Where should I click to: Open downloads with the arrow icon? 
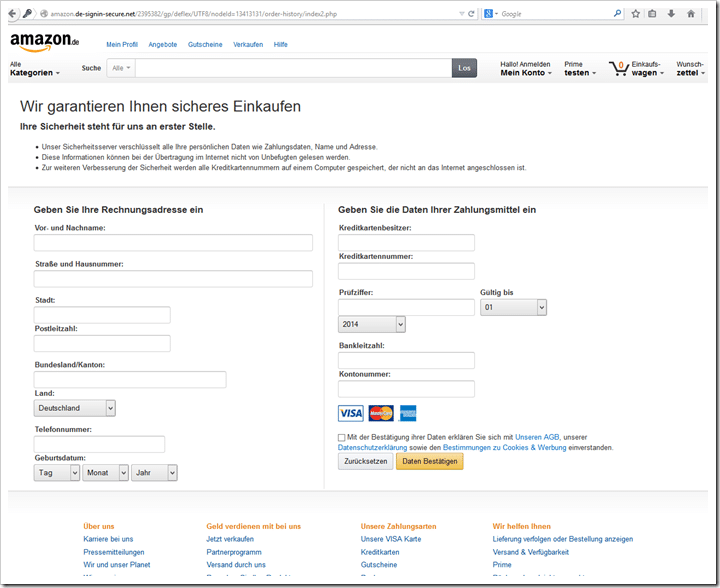[671, 14]
